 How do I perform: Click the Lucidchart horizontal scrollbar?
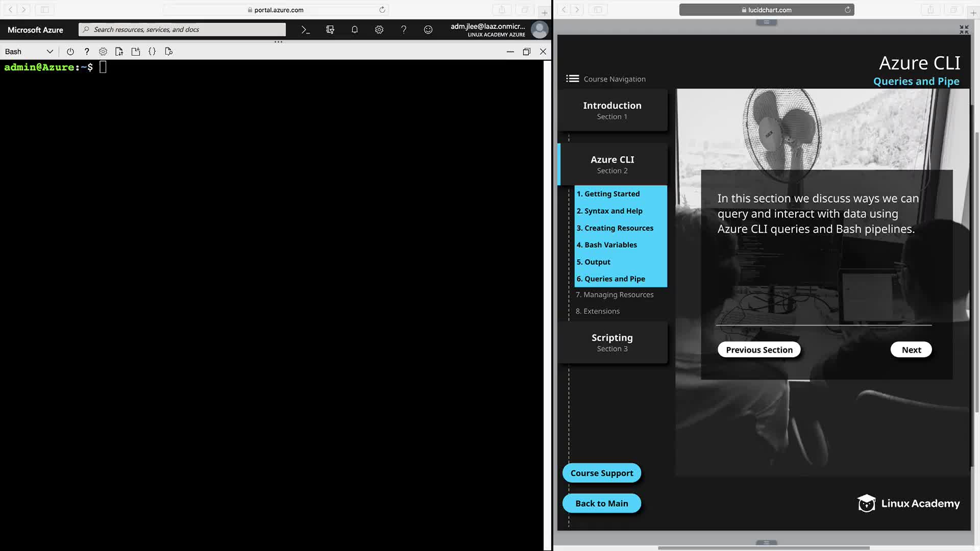coord(763,548)
